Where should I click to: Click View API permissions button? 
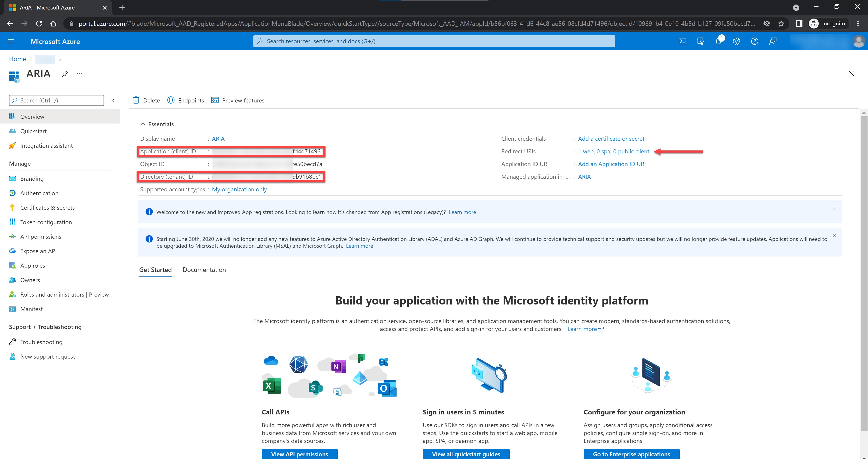[x=299, y=454]
